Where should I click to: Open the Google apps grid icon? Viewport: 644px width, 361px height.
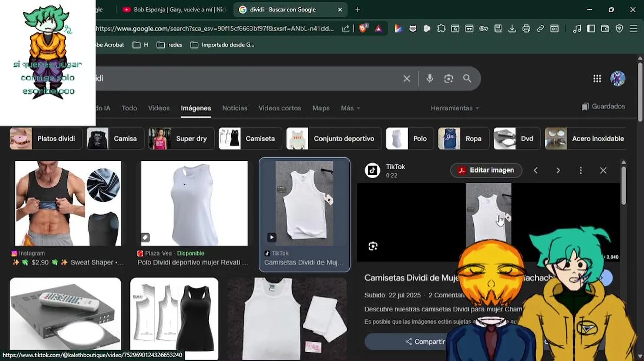597,78
